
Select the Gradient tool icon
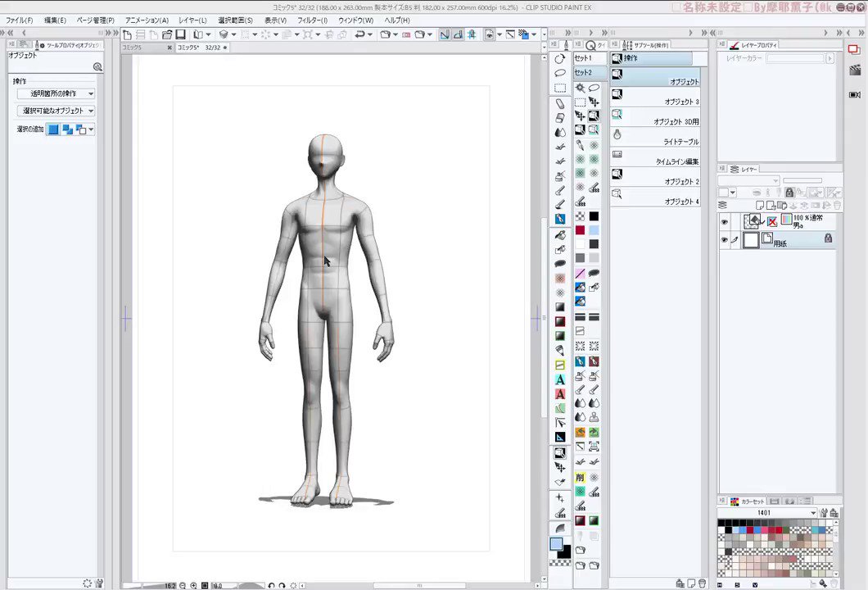(x=559, y=307)
